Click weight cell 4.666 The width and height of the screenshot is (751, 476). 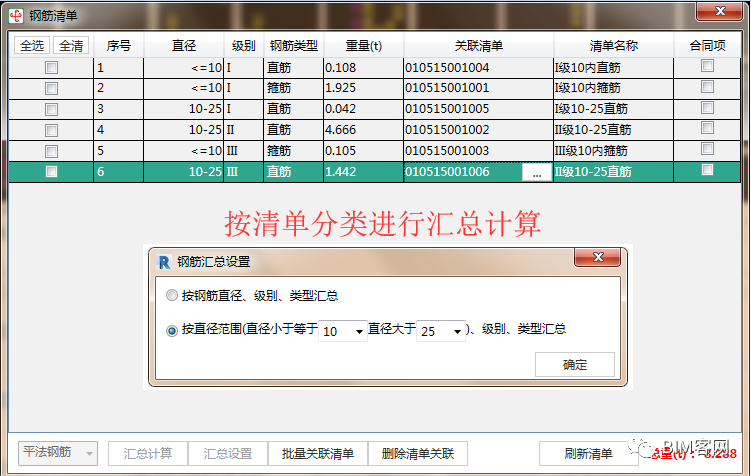(x=364, y=130)
